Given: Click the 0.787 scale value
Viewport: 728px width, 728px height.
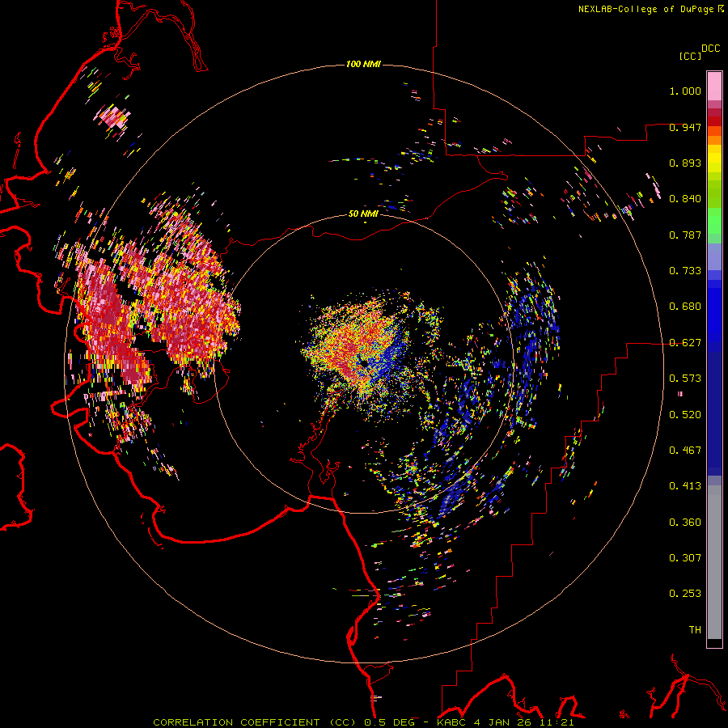Looking at the screenshot, I should coord(685,235).
